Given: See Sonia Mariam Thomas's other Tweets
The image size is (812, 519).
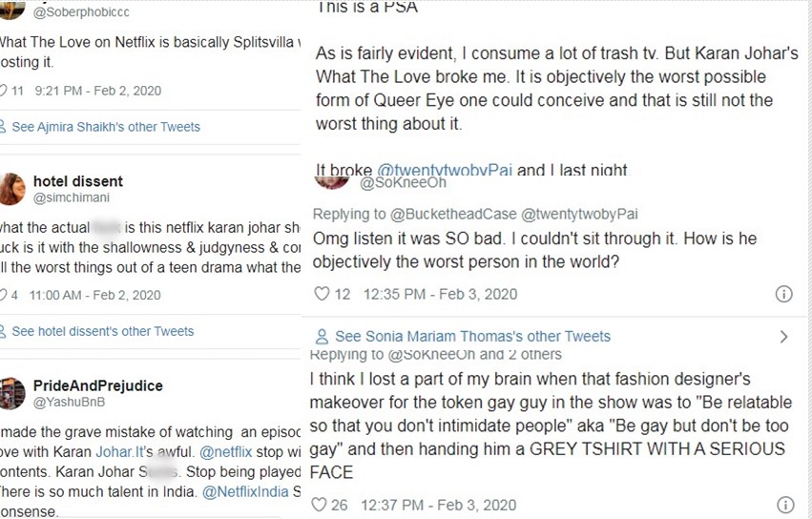Looking at the screenshot, I should click(x=472, y=336).
